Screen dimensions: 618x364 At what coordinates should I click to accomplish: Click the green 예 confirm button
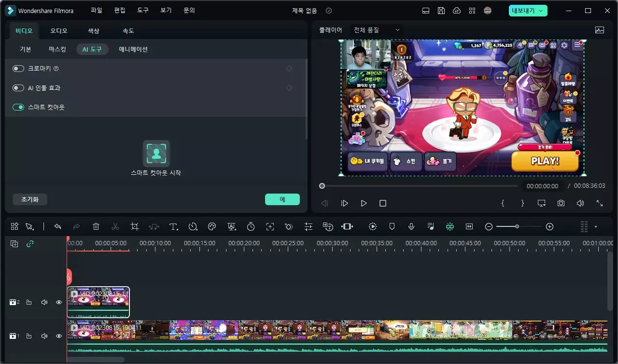click(282, 199)
